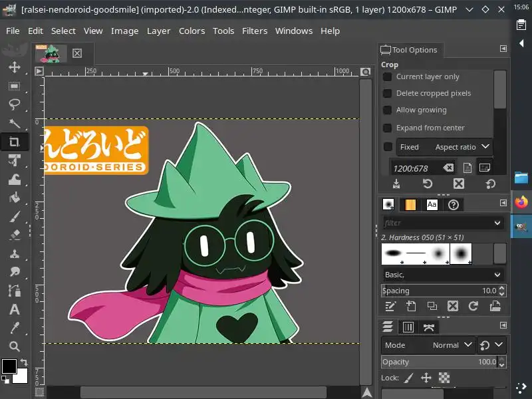
Task: Select the Zoom magnifier tool
Action: point(14,346)
